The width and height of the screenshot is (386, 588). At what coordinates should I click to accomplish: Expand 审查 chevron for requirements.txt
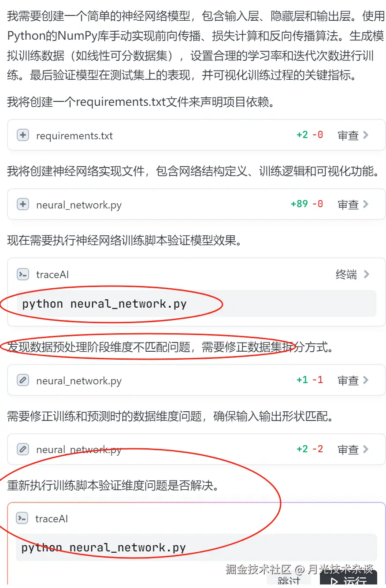(x=365, y=135)
